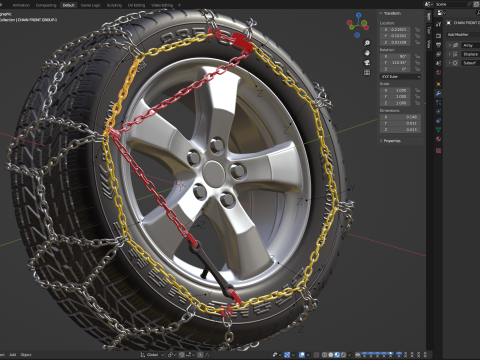Image resolution: width=480 pixels, height=360 pixels.
Task: Switch to the Game Logic workspace tab
Action: coord(90,5)
